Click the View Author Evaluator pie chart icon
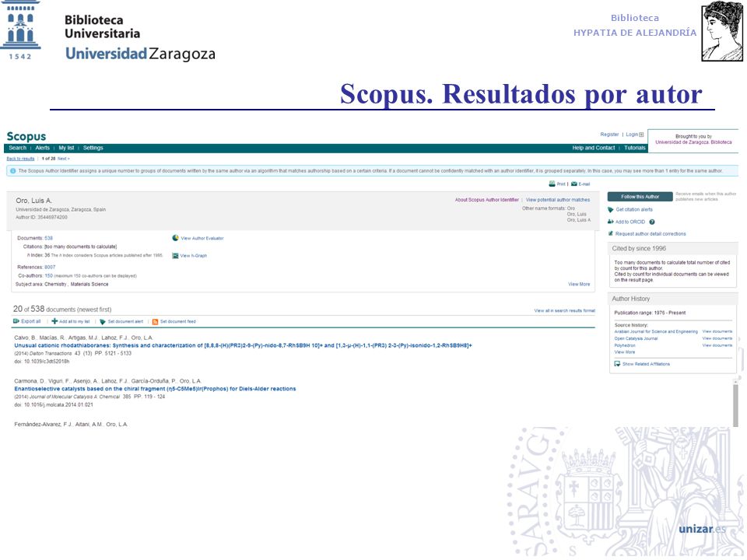This screenshot has width=747, height=560. click(175, 238)
